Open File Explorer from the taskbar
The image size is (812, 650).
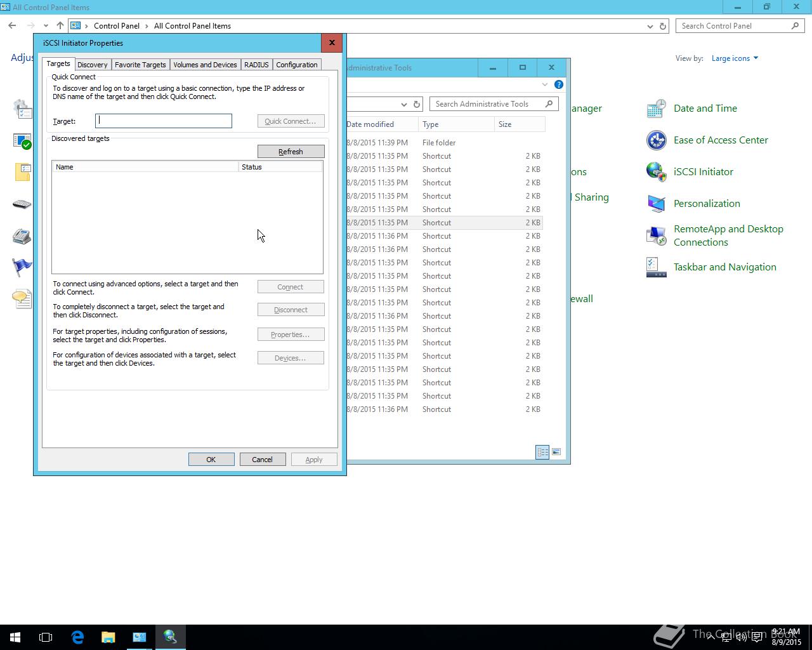[x=108, y=637]
